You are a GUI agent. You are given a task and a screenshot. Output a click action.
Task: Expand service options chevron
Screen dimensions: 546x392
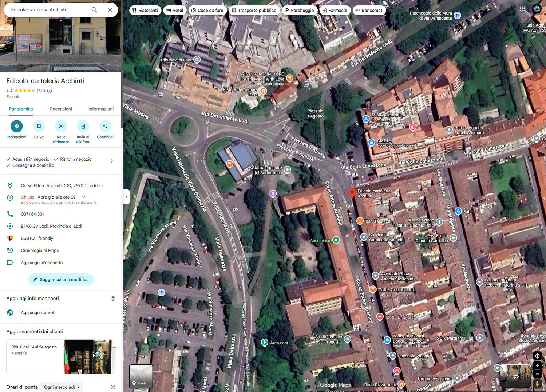[112, 161]
